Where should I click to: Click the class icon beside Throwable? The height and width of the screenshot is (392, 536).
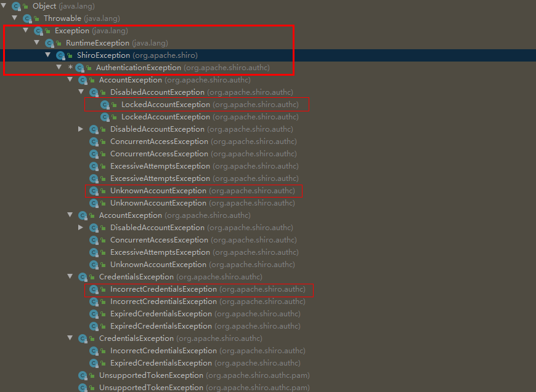(x=27, y=18)
